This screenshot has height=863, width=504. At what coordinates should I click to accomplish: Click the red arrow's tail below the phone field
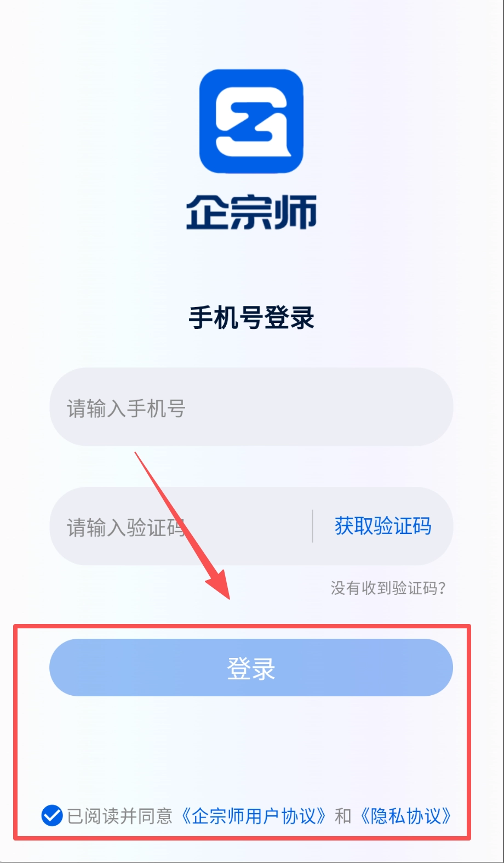point(137,455)
